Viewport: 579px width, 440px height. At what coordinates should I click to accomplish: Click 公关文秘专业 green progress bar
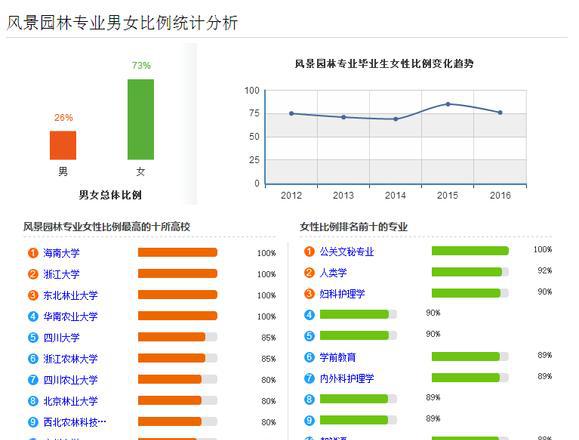(470, 251)
